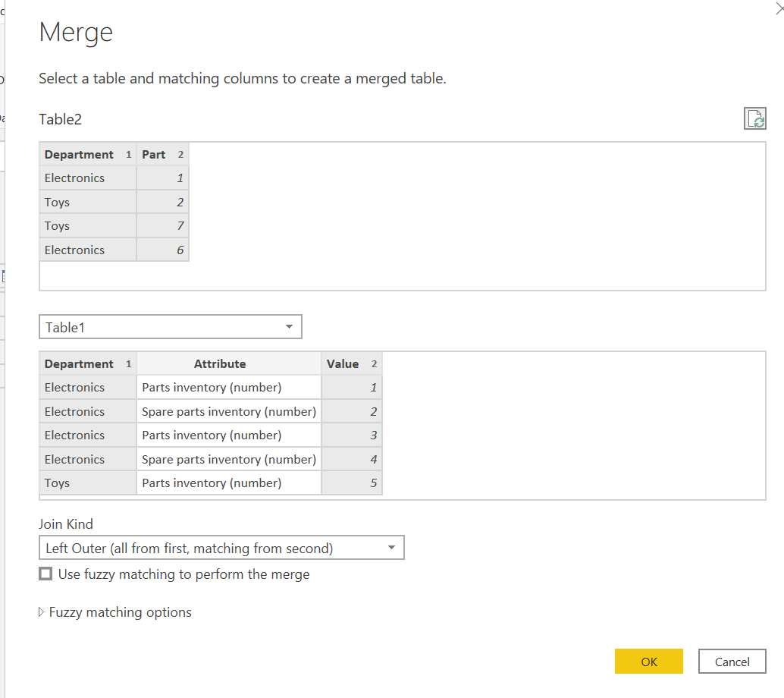Image resolution: width=784 pixels, height=698 pixels.
Task: Click Electronics cell in Table2 with Part 1
Action: coord(88,178)
